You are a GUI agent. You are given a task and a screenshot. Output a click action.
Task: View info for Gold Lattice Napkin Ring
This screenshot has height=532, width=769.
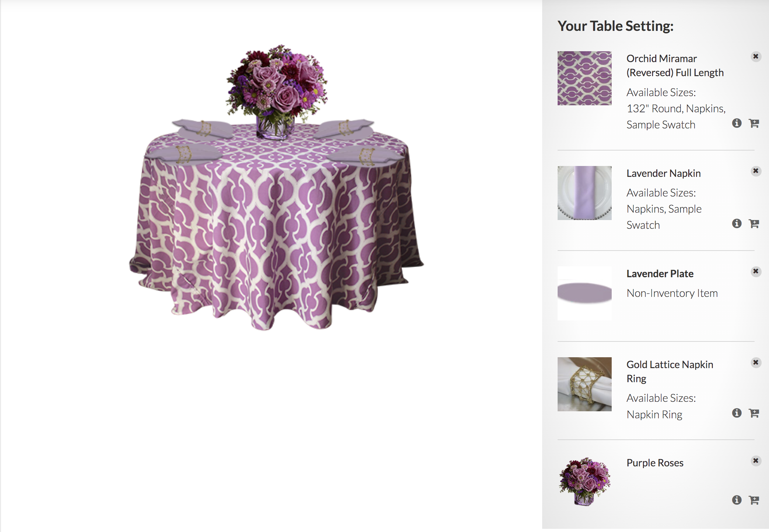pos(737,413)
